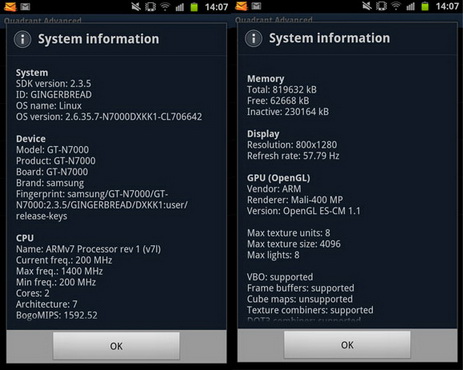Tap orange envelope notification in right status bar
Viewport: 463px width, 370px height.
tap(241, 6)
